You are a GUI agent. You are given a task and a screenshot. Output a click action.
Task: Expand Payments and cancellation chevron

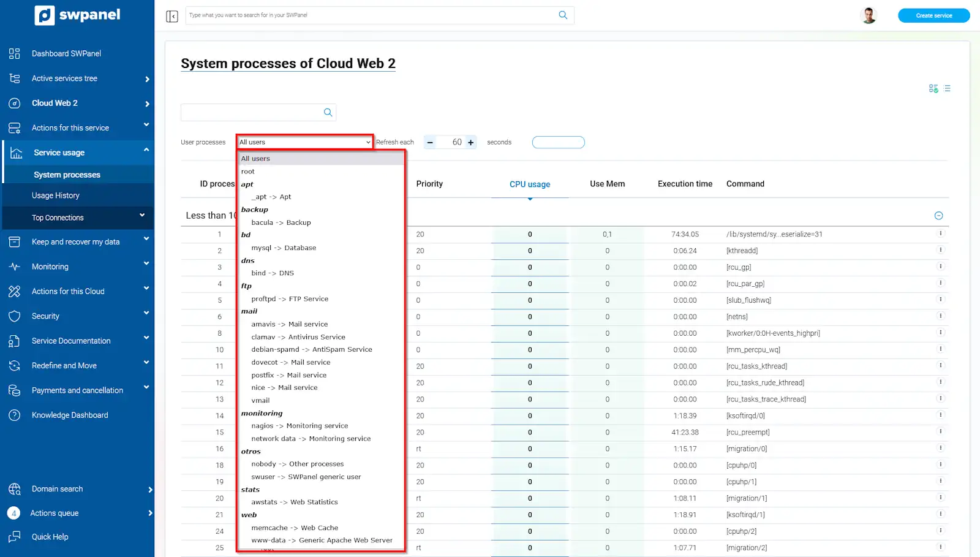146,387
